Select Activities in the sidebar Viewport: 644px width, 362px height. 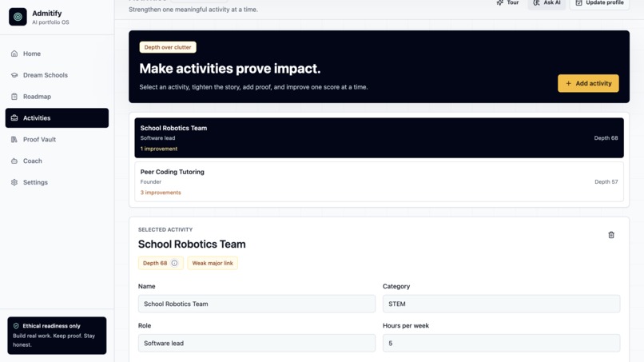[x=57, y=118]
